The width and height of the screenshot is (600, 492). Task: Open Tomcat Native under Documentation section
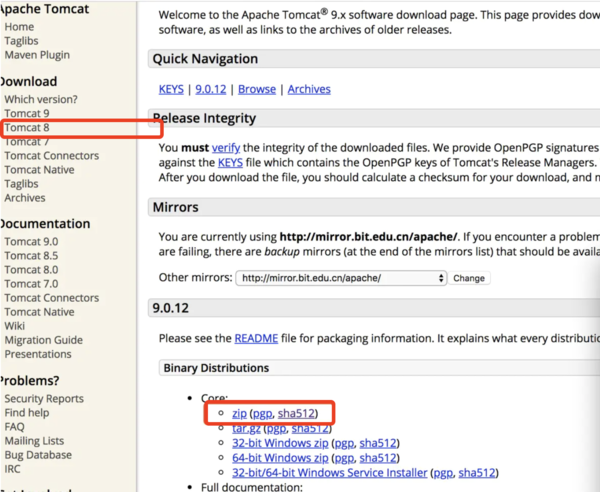[39, 312]
